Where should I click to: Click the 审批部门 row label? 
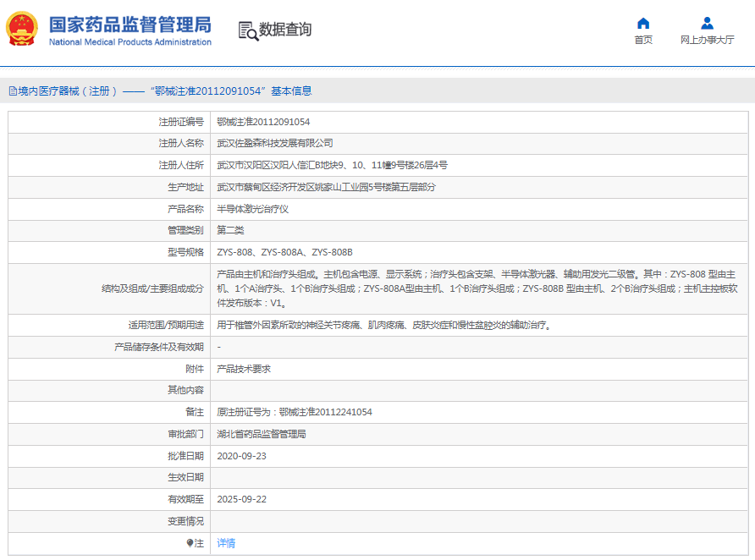pyautogui.click(x=186, y=434)
